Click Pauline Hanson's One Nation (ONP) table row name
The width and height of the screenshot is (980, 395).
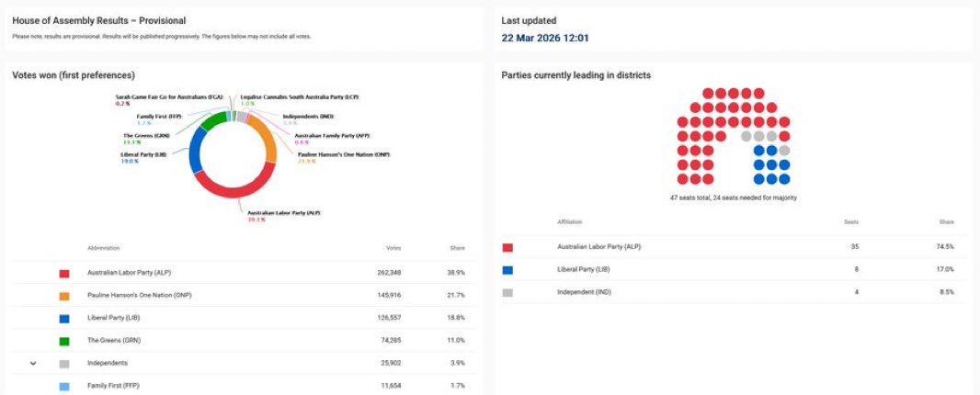click(140, 295)
